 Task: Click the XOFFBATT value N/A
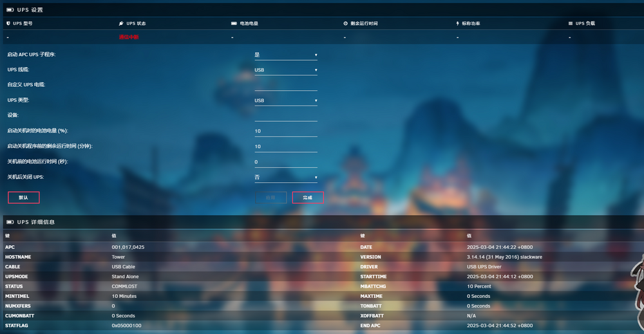click(x=471, y=316)
